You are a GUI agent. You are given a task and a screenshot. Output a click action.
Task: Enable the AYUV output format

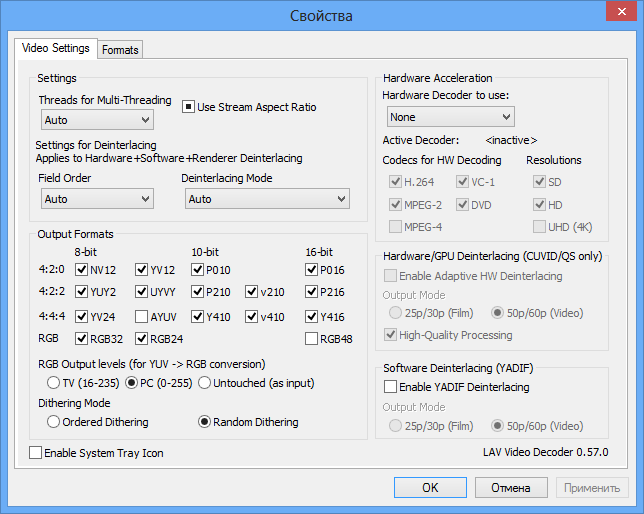(x=142, y=317)
